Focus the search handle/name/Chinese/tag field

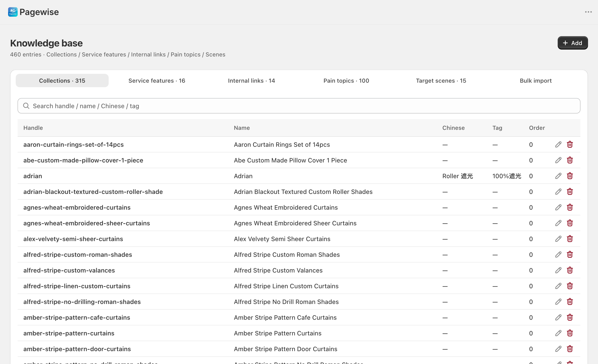point(299,106)
